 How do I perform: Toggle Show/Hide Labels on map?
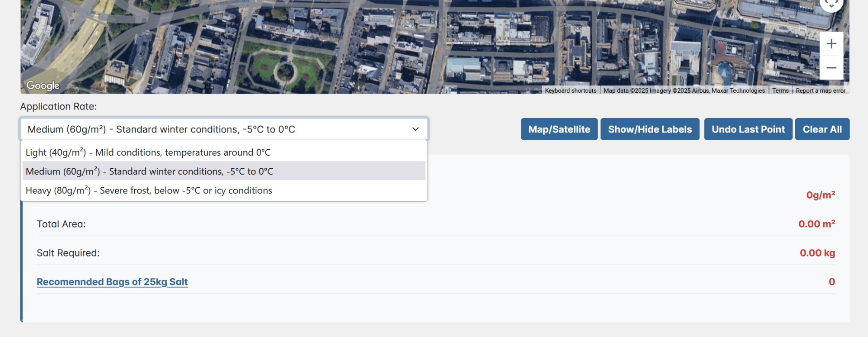click(x=650, y=129)
